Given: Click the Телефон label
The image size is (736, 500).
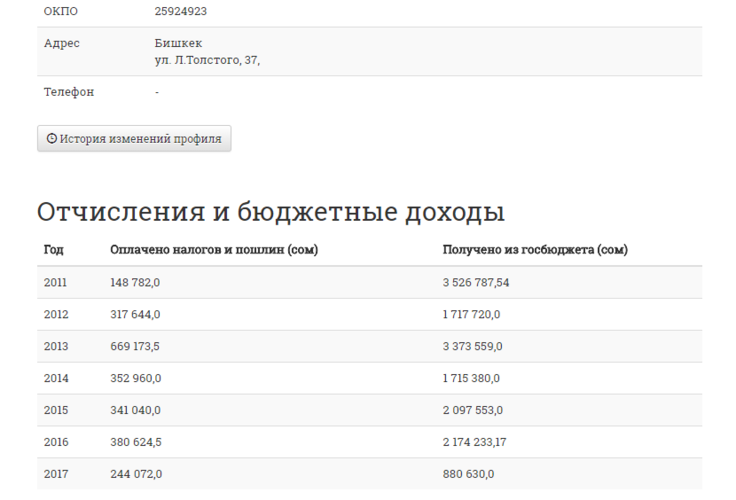Looking at the screenshot, I should [x=69, y=92].
